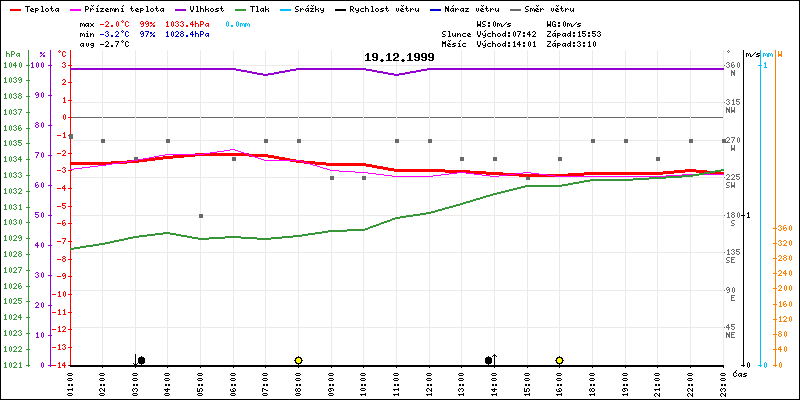800x400 pixels.
Task: Click the yellow sunrise marker at 08:00
Action: coord(298,360)
